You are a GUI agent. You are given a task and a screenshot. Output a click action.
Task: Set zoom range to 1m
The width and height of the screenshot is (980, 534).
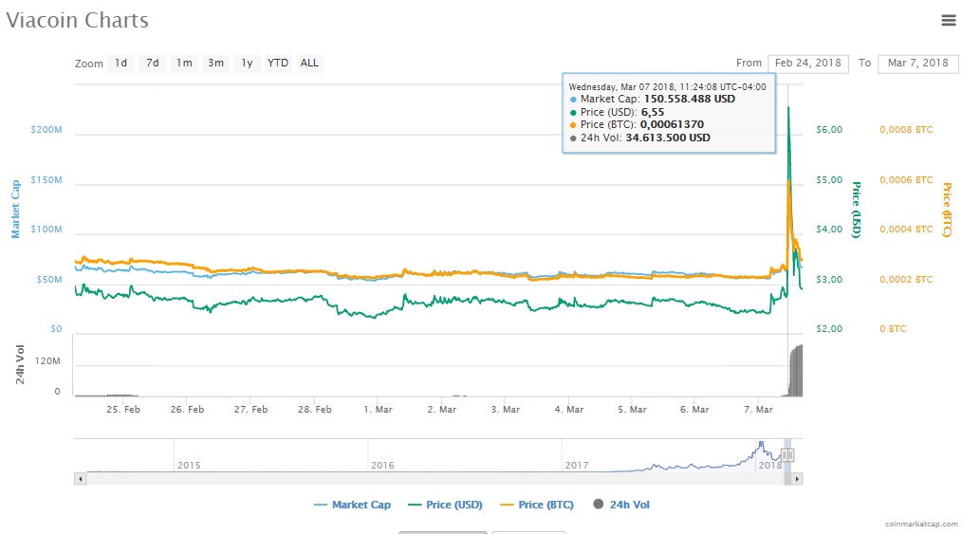[184, 64]
